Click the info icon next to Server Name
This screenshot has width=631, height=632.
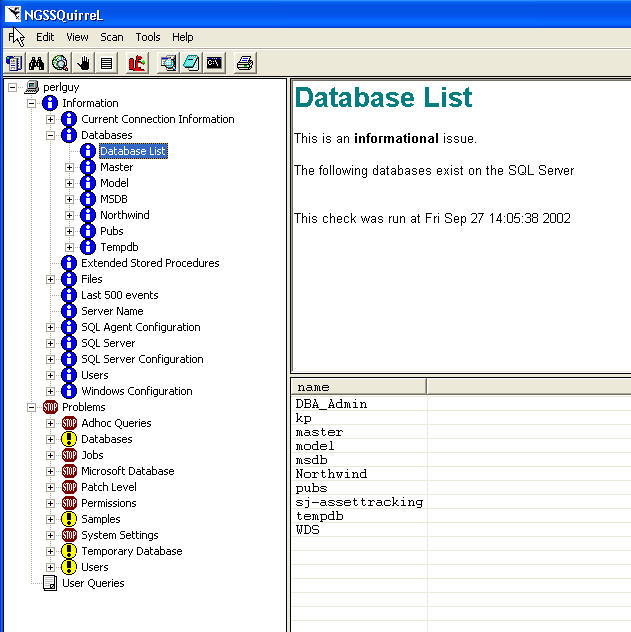69,311
